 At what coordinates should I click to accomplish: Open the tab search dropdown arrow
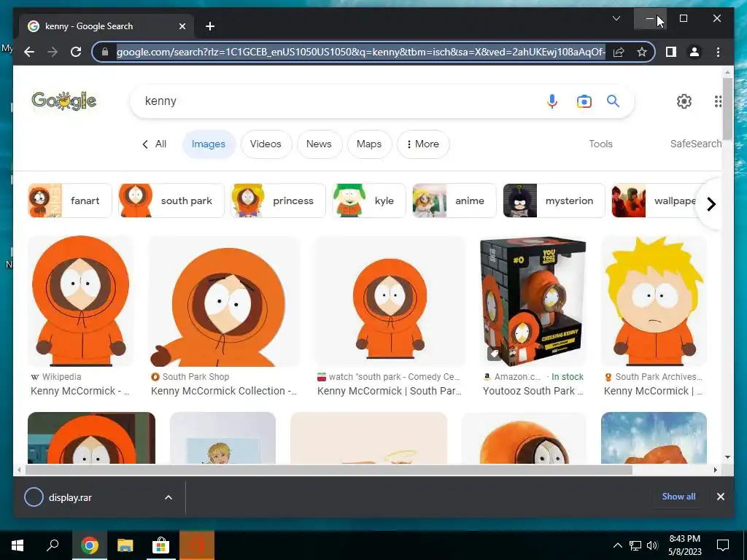coord(616,18)
